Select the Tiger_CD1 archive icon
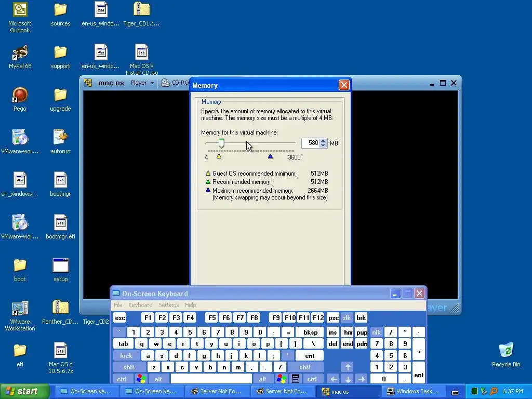The height and width of the screenshot is (399, 532). (x=141, y=14)
